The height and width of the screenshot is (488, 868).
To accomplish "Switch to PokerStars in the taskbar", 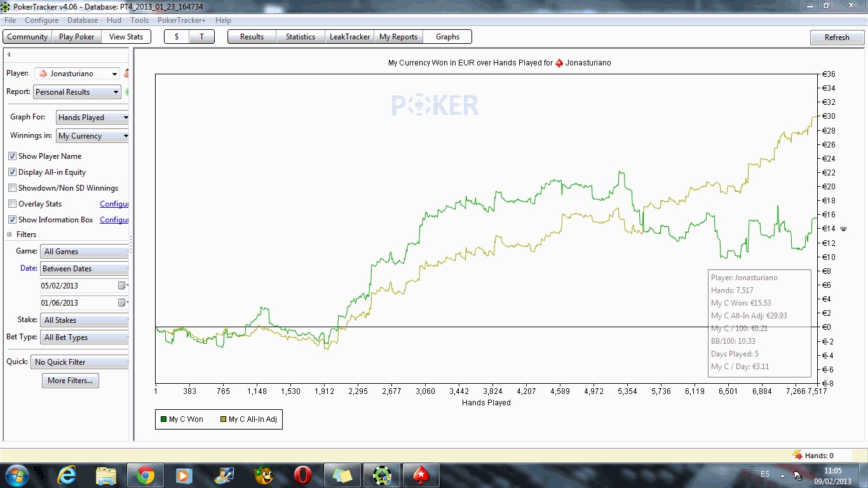I will point(421,475).
